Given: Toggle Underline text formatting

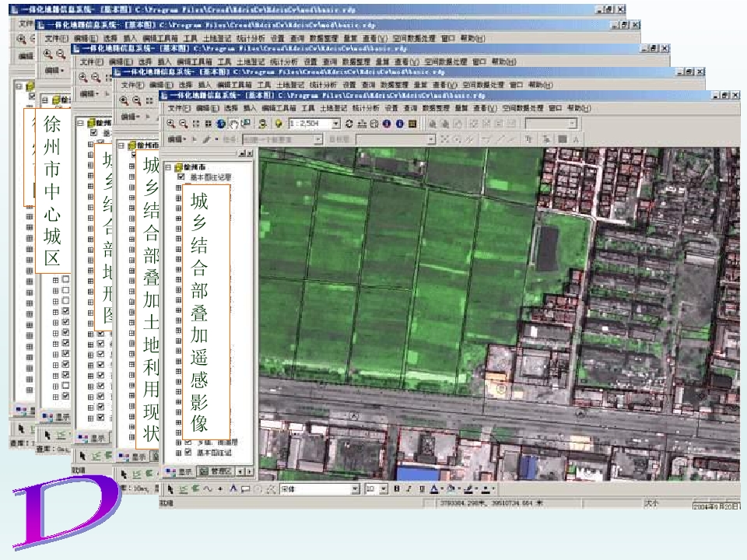Looking at the screenshot, I should (x=421, y=489).
